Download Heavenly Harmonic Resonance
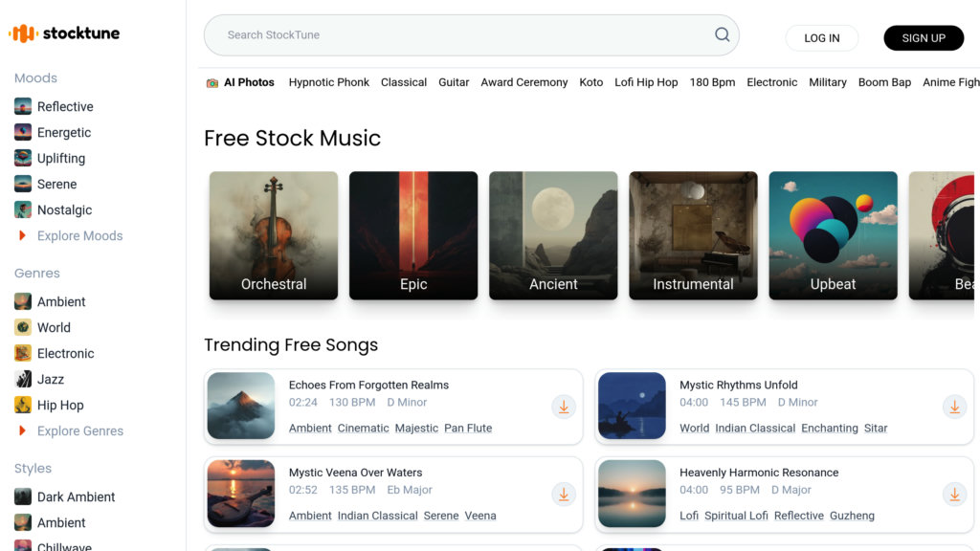Viewport: 980px width, 551px height. [x=954, y=495]
